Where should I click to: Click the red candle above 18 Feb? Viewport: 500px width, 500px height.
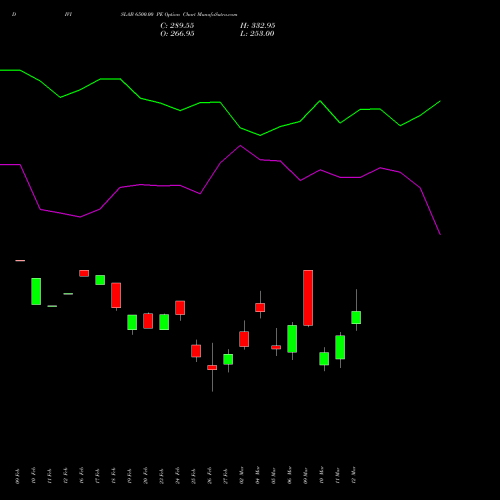tap(116, 295)
